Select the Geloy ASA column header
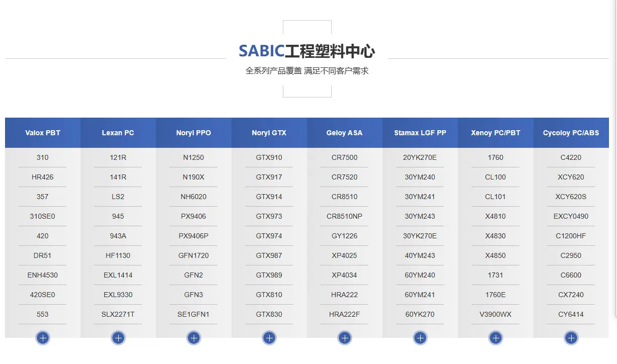Viewport: 617px width, 364px height. click(345, 133)
